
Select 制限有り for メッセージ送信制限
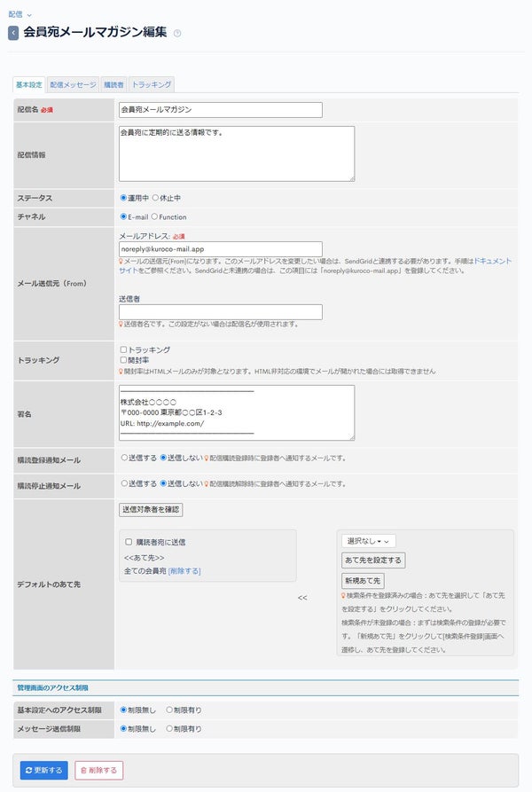[169, 729]
